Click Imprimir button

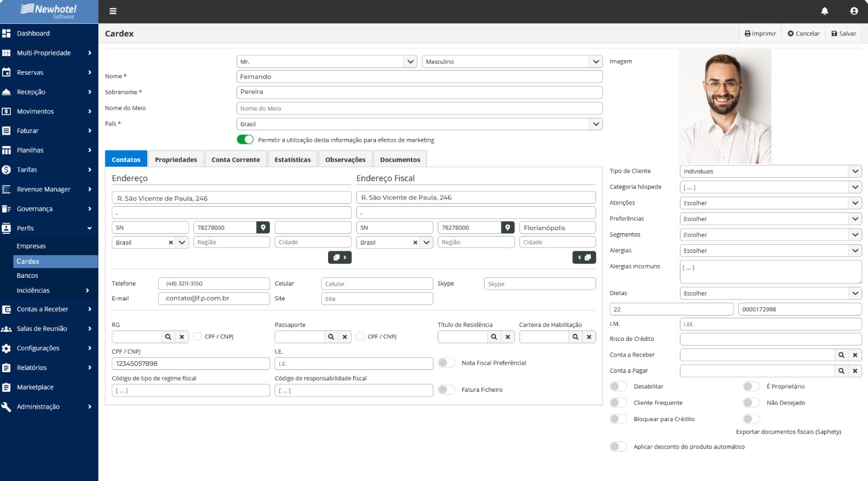point(760,34)
